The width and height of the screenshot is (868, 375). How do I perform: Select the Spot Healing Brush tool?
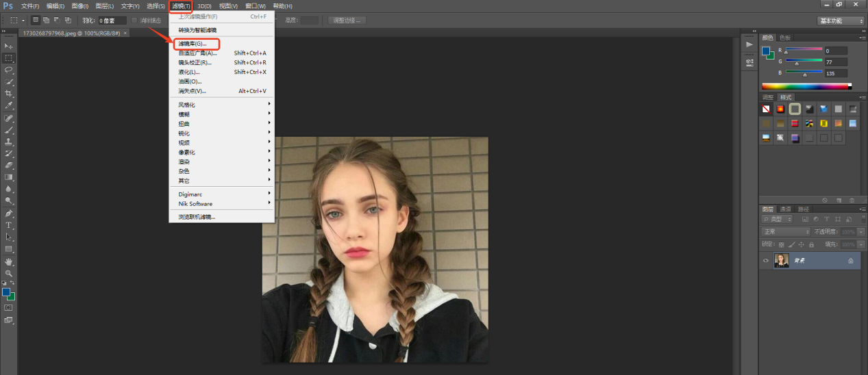(9, 118)
